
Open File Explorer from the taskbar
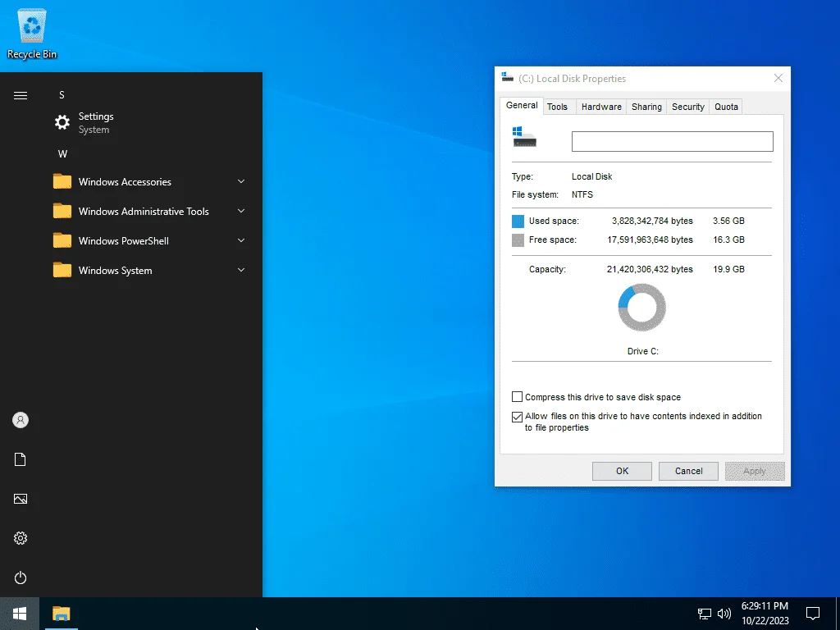tap(62, 614)
